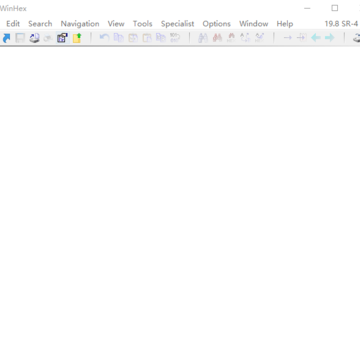Click the orange clipboard icon after Copy
The image size is (360, 360).
click(x=133, y=38)
